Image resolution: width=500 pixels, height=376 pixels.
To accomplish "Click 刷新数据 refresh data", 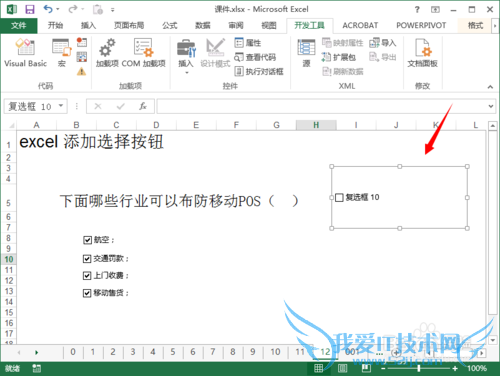I will click(342, 71).
